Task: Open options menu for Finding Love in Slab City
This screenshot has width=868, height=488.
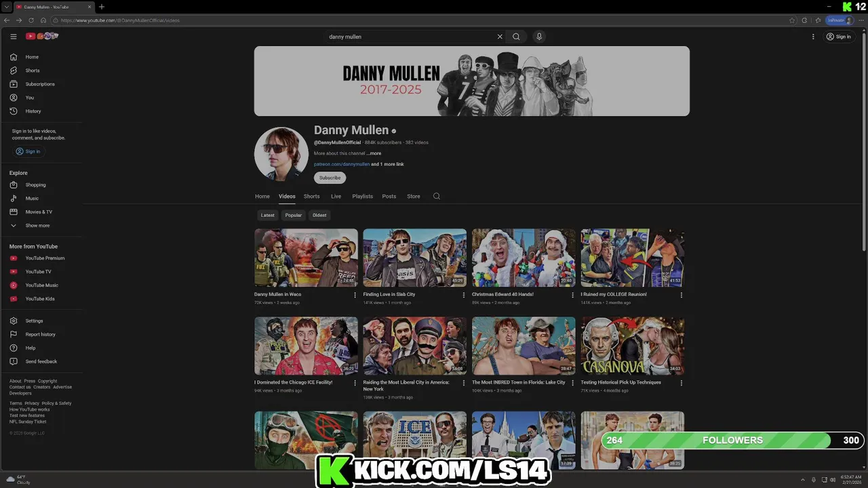Action: (464, 295)
